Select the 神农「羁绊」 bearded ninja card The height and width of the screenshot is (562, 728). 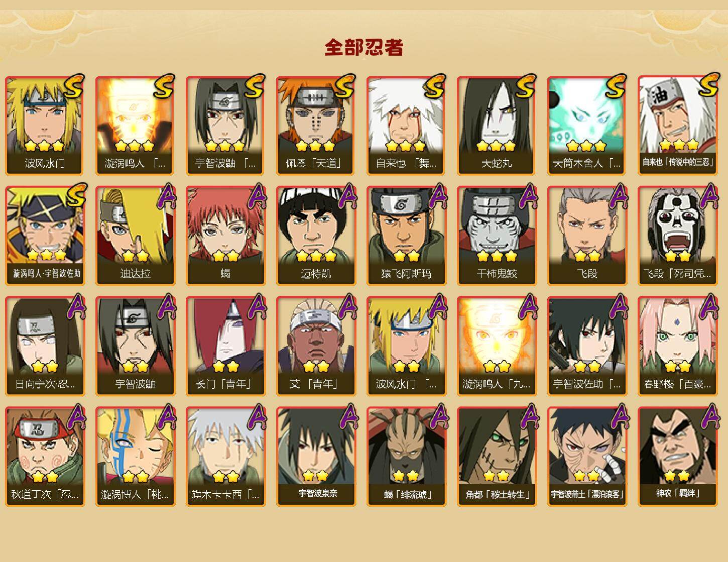[x=677, y=457]
